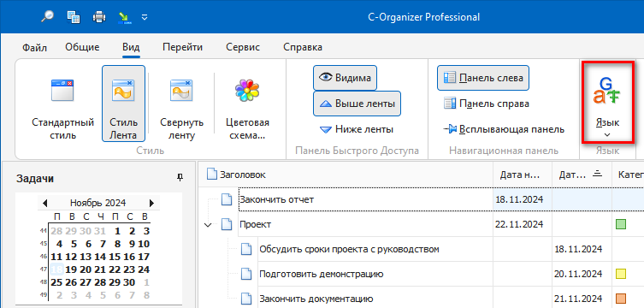
Task: Click the Дата н... column header
Action: click(x=522, y=175)
